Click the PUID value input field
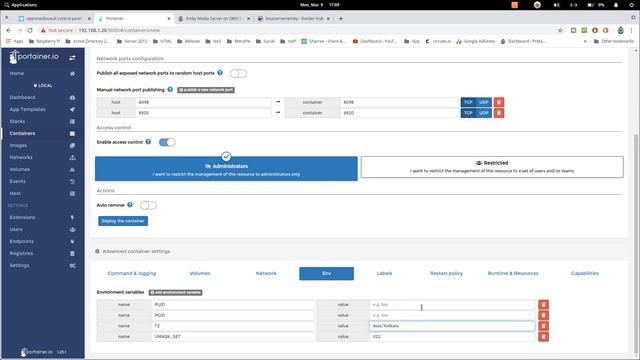Viewport: 640px width, 360px height. (x=452, y=304)
